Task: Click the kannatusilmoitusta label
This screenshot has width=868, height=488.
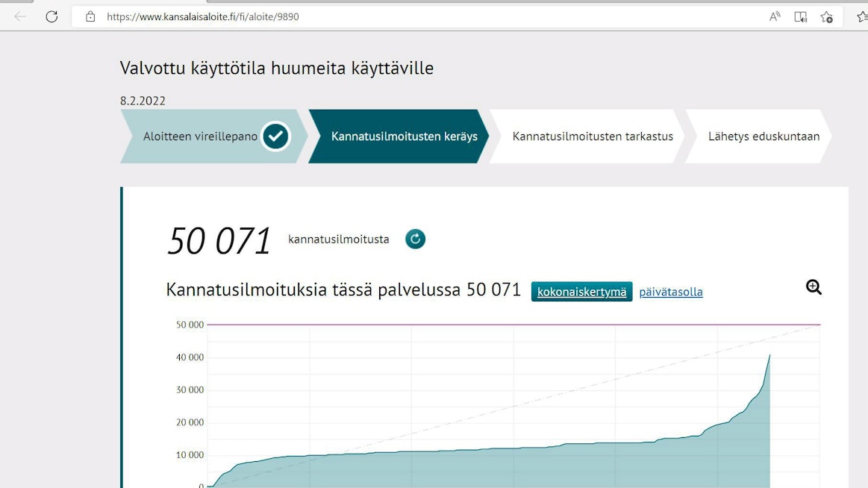Action: pyautogui.click(x=339, y=240)
